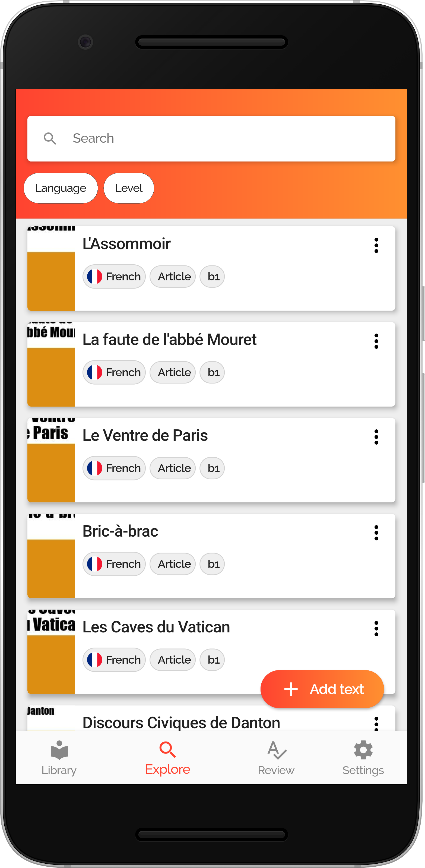The height and width of the screenshot is (868, 425).
Task: Open the Settings tab
Action: point(363,758)
